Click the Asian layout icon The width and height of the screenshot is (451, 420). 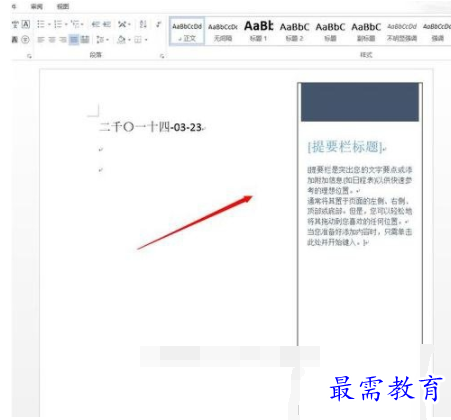click(122, 24)
